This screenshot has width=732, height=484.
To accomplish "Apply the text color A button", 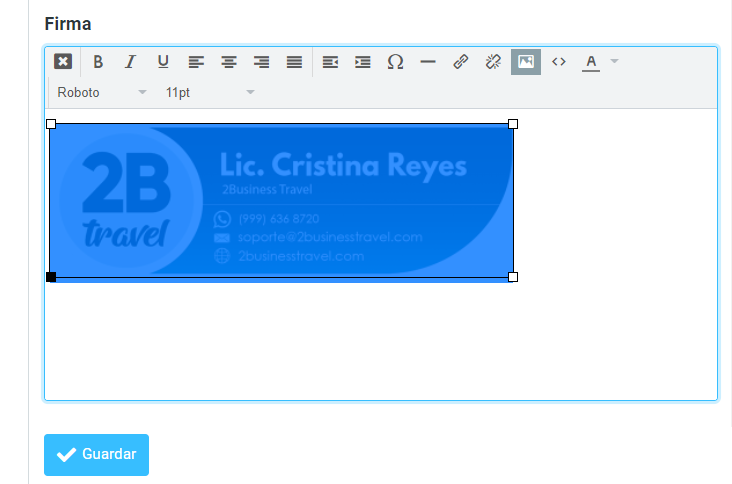I will pos(591,62).
